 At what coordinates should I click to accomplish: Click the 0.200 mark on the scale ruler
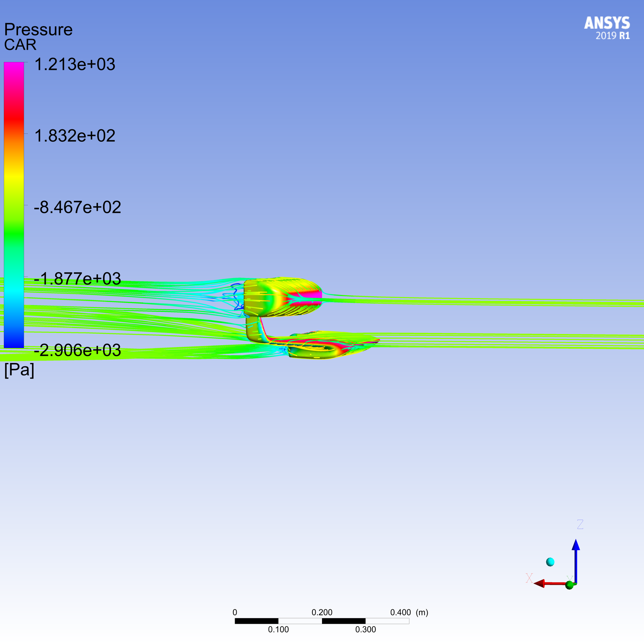(322, 612)
